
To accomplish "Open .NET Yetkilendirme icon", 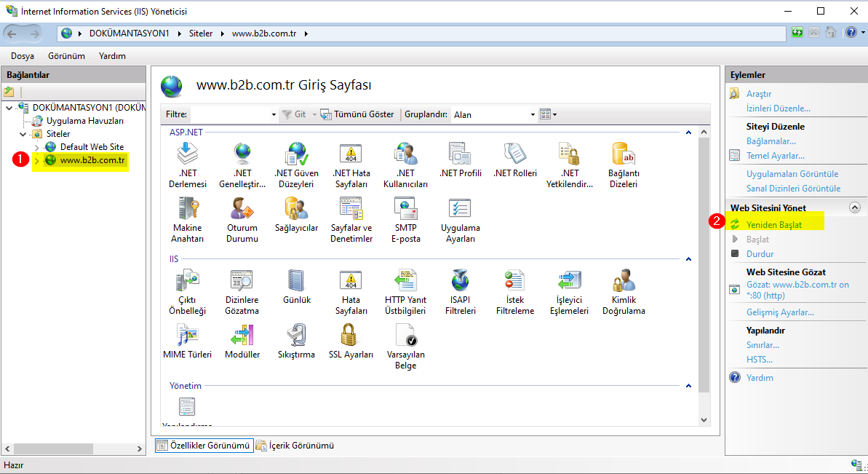I will click(x=569, y=165).
